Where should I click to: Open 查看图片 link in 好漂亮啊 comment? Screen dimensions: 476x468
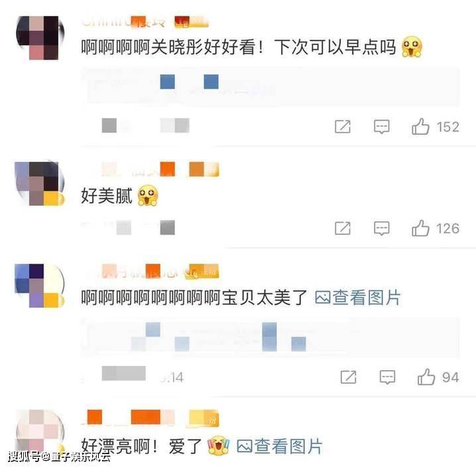click(x=279, y=446)
